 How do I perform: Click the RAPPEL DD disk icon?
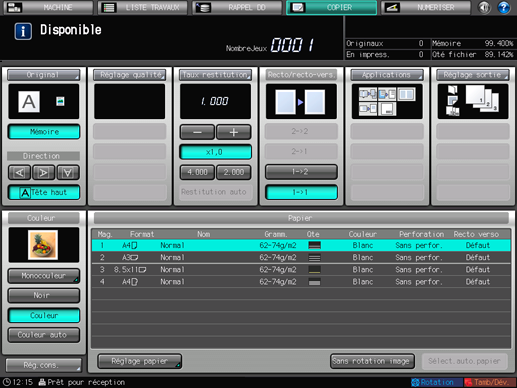coord(203,7)
